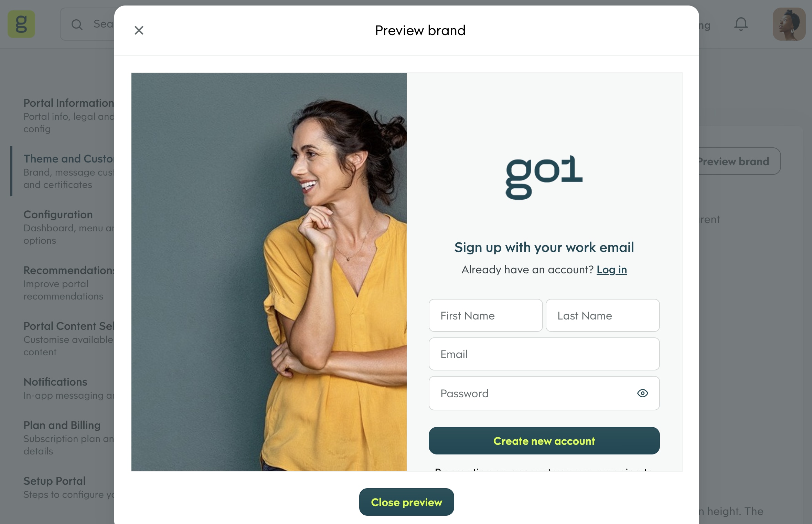Click the Create new account button
Screen dimensions: 812x524
544,441
